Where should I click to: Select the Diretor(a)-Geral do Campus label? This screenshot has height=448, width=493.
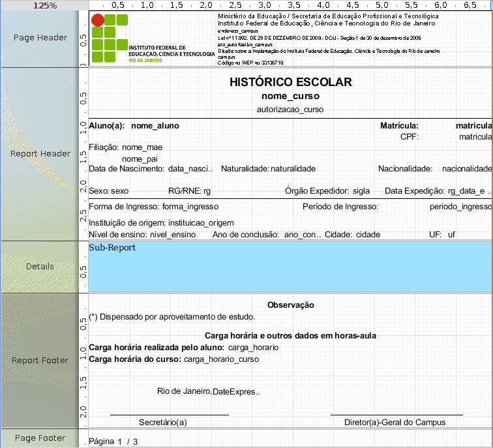[395, 423]
